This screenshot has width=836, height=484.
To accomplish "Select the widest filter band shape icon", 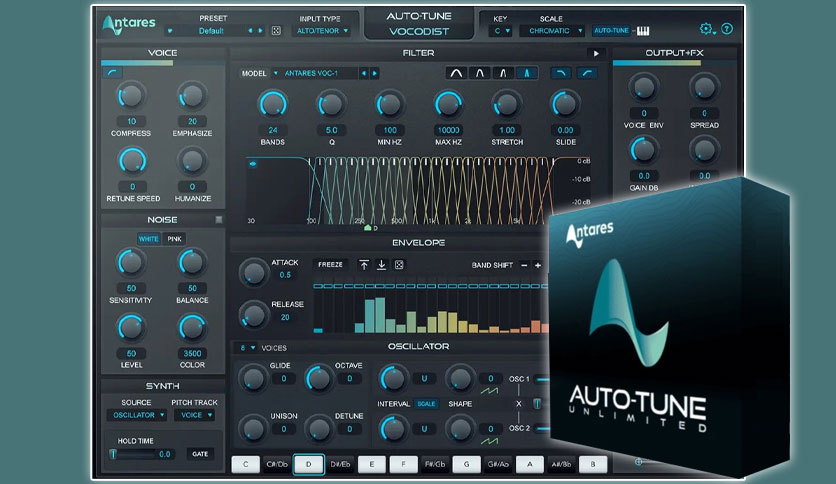I will pos(456,73).
